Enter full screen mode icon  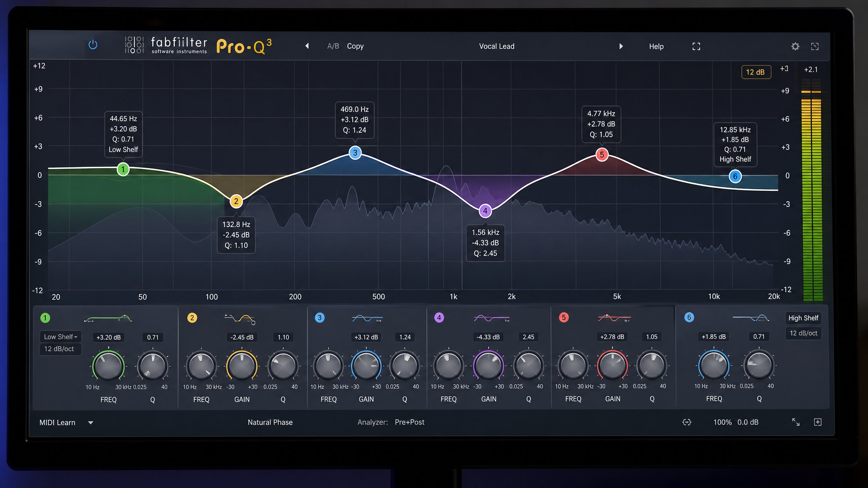[696, 46]
